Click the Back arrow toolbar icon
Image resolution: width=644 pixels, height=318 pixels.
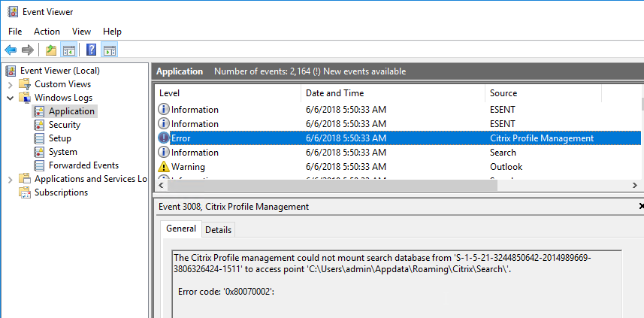(x=11, y=50)
